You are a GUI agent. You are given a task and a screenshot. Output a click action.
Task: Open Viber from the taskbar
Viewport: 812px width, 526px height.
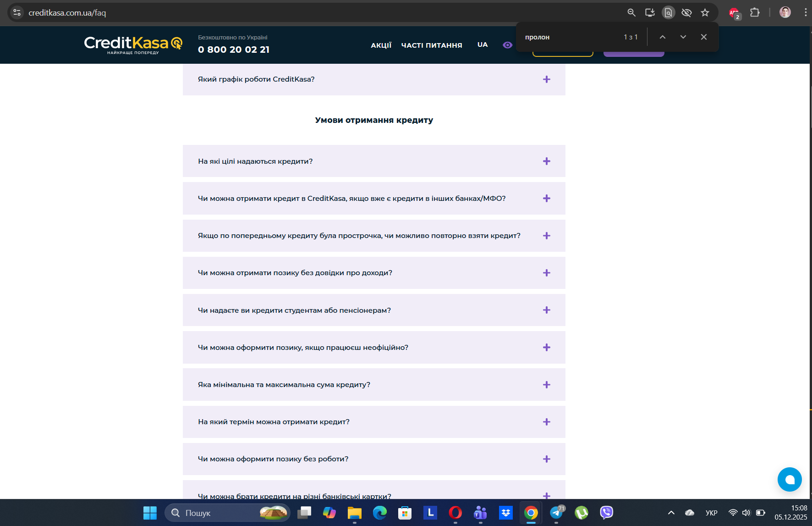(x=607, y=513)
